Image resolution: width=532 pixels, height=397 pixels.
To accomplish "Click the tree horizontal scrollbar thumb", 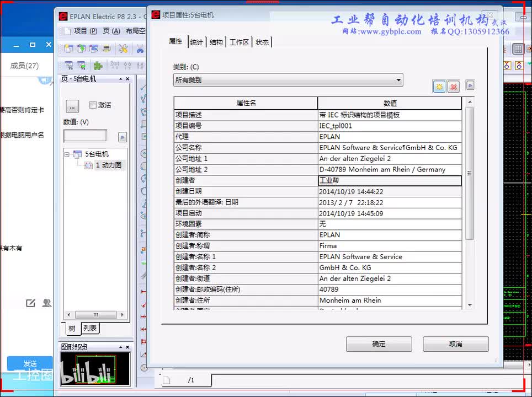I will coord(95,315).
